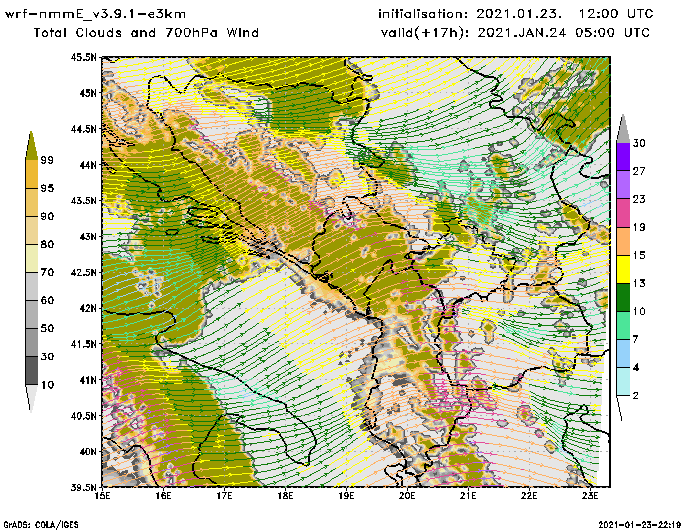Click the 45.5N latitude axis label
The height and width of the screenshot is (530, 700).
pos(84,57)
